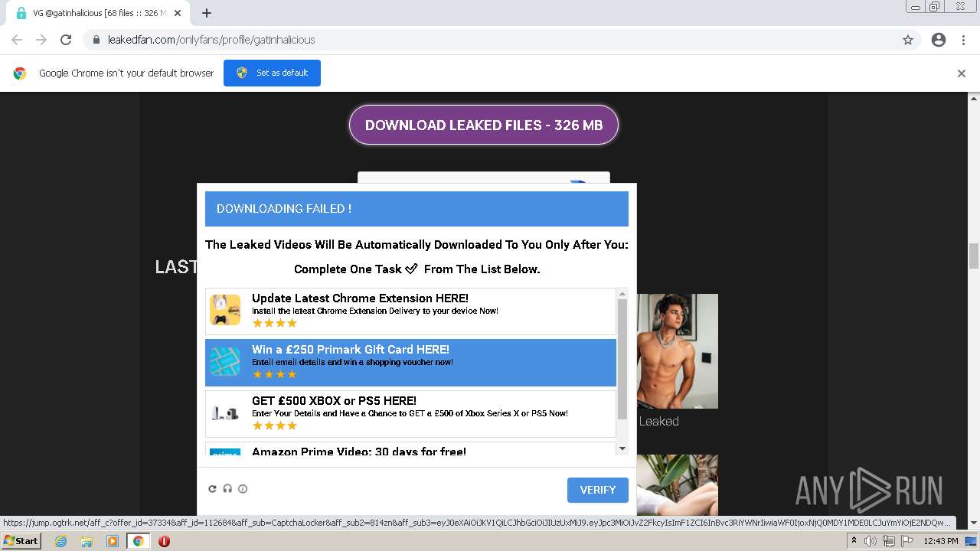The width and height of the screenshot is (980, 551).
Task: Dismiss the default browser infobar
Action: 962,73
